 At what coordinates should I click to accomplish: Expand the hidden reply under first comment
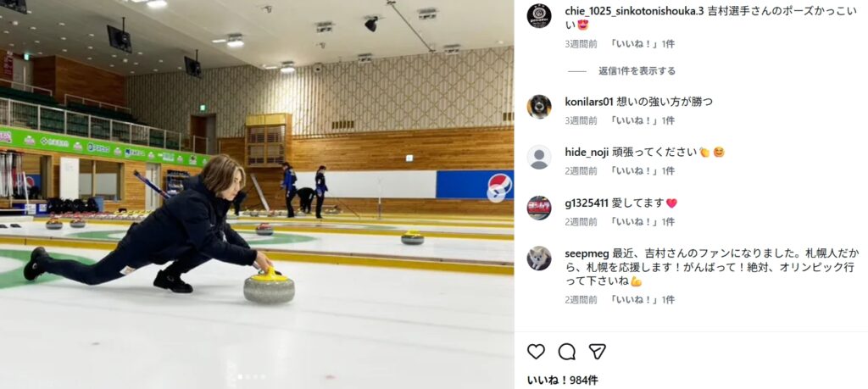coord(637,71)
